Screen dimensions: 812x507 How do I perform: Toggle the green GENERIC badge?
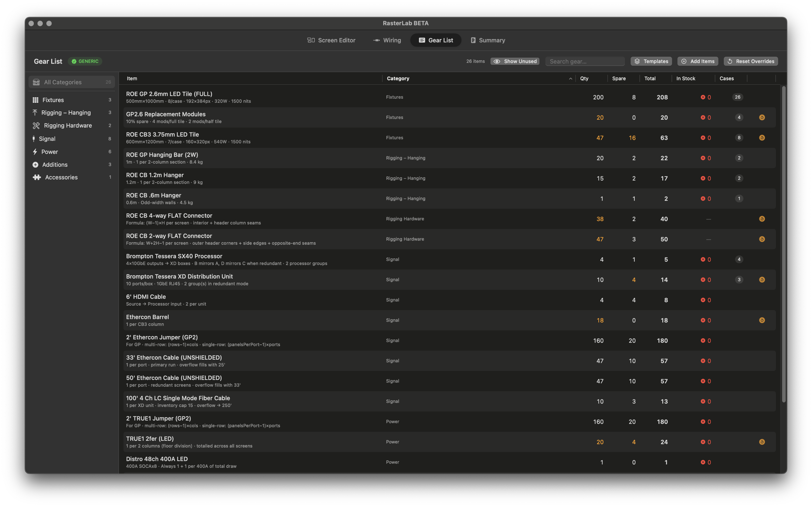click(x=85, y=61)
